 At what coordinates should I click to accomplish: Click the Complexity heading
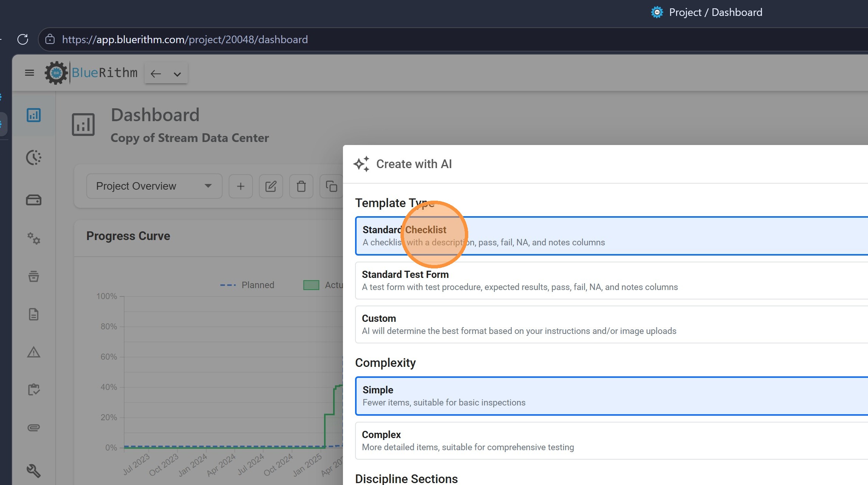[x=385, y=363]
